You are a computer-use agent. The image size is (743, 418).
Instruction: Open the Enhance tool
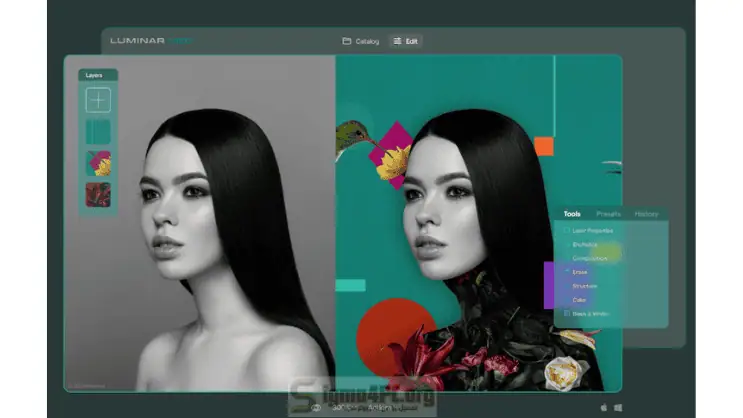pos(585,245)
